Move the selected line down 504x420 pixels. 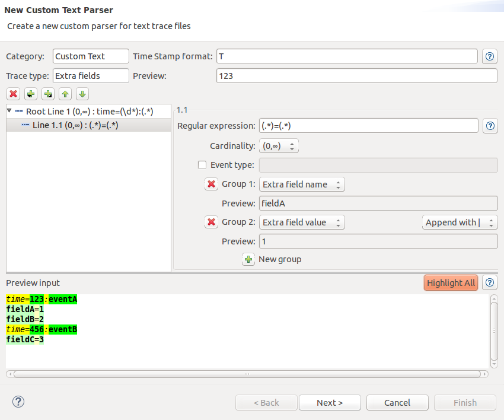click(x=82, y=94)
